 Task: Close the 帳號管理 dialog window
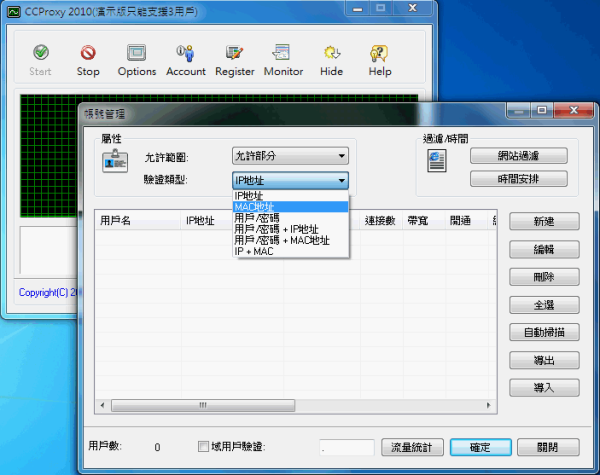pyautogui.click(x=574, y=110)
